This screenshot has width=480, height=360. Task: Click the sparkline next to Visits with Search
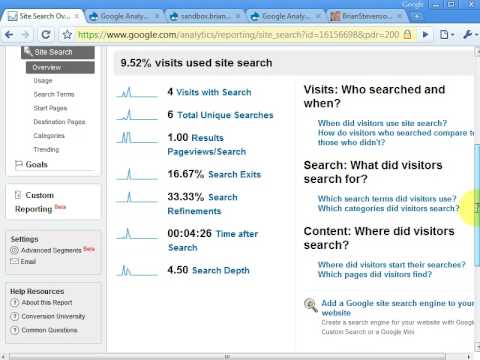point(137,92)
